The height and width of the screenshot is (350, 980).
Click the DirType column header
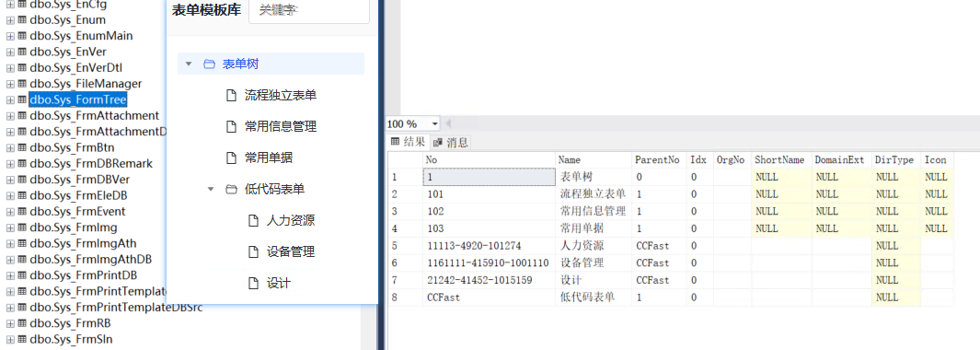(x=895, y=159)
